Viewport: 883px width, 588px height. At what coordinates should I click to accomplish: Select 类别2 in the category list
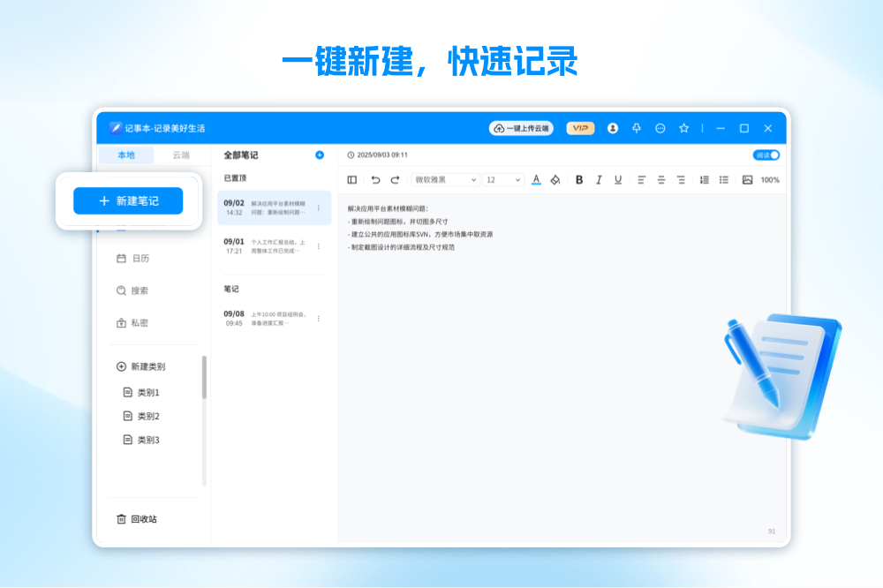click(142, 416)
